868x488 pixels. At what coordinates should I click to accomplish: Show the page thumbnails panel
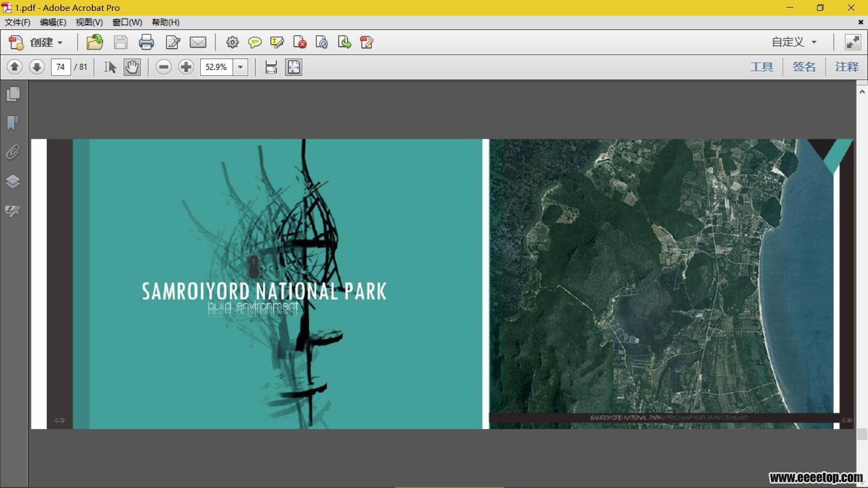pyautogui.click(x=13, y=94)
